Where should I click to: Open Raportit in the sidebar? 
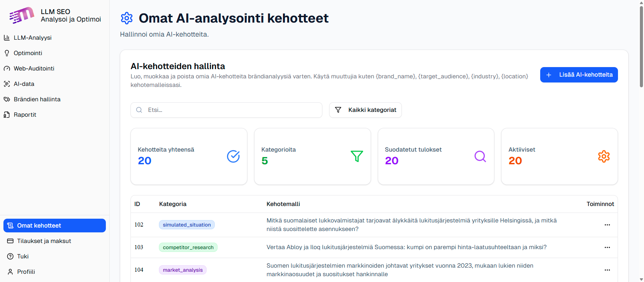(25, 115)
